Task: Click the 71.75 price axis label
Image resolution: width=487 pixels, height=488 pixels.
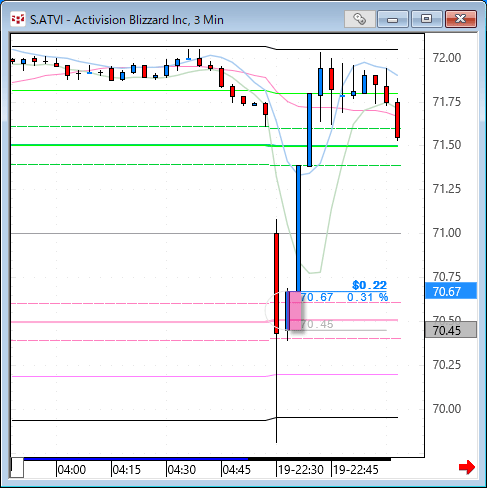Action: (447, 102)
